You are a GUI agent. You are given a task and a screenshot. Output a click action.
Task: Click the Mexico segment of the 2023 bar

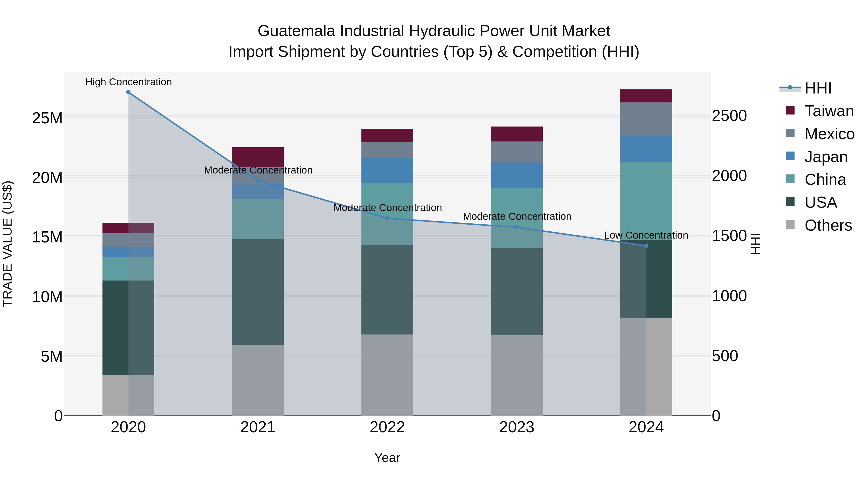click(x=517, y=152)
